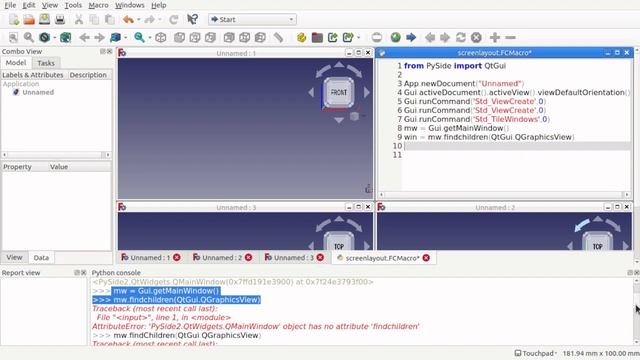This screenshot has width=640, height=360.
Task: Close the Unnamed : 3 tab with its red X
Action: pos(320,258)
